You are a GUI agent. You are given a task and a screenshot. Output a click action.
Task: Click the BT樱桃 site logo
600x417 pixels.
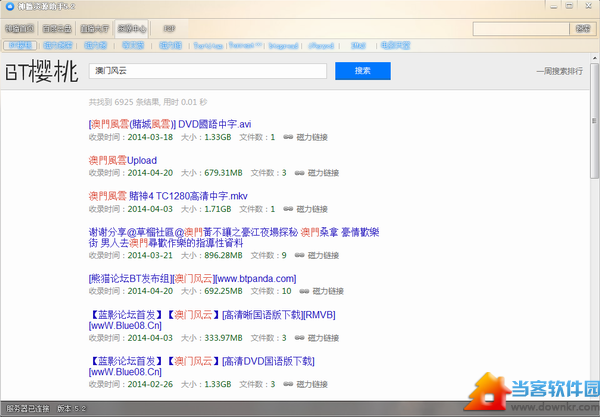click(x=40, y=72)
